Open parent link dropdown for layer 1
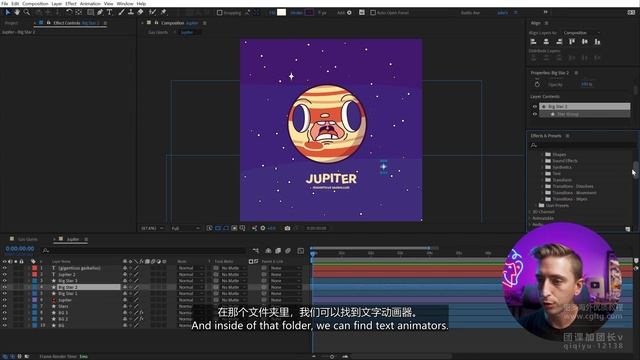 285,268
